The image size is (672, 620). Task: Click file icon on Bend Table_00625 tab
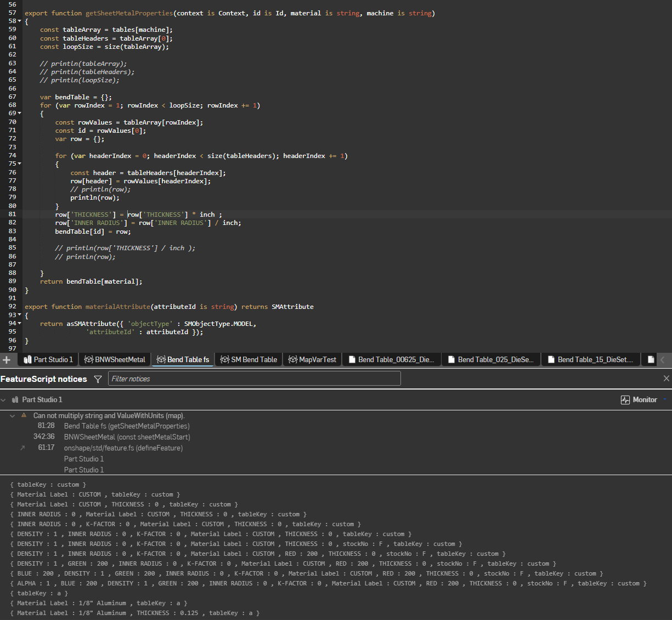352,360
